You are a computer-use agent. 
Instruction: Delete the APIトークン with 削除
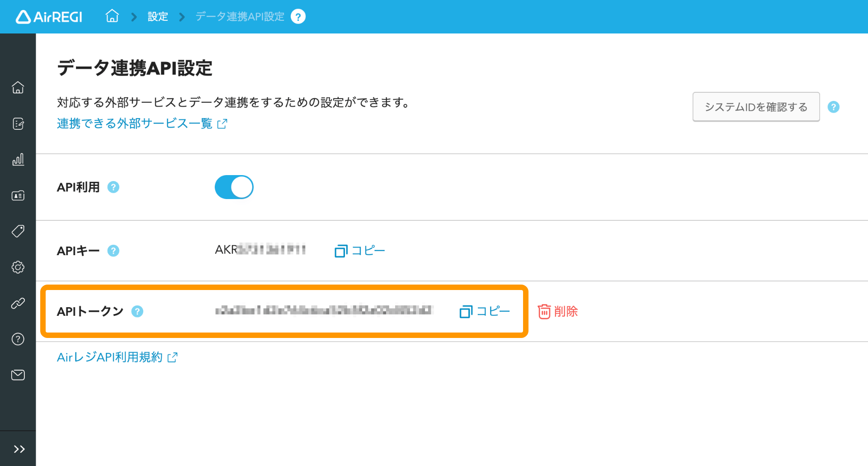click(558, 311)
